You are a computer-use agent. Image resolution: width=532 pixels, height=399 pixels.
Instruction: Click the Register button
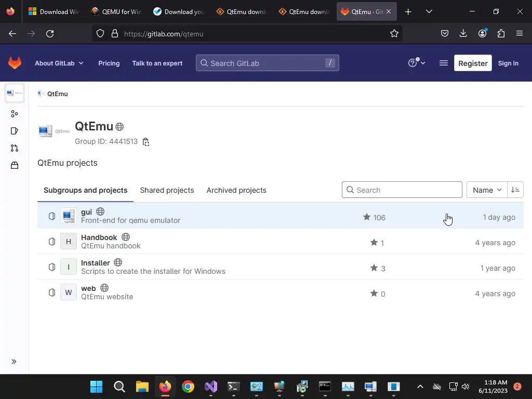[x=473, y=63]
